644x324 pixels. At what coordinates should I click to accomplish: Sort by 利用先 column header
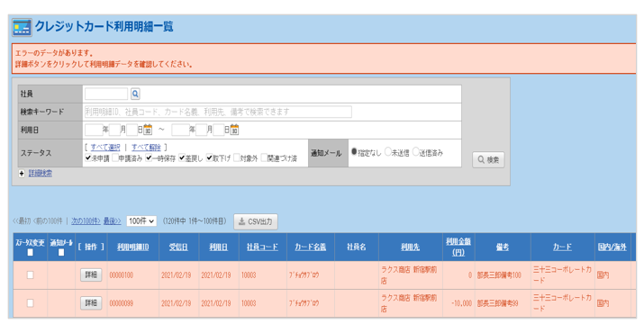pyautogui.click(x=411, y=247)
